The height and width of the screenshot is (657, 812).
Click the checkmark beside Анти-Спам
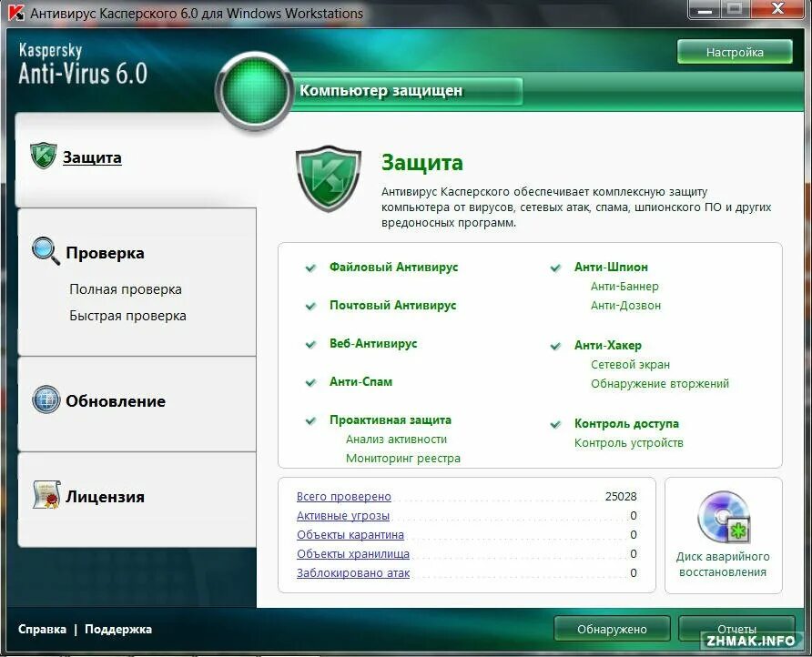tap(310, 383)
